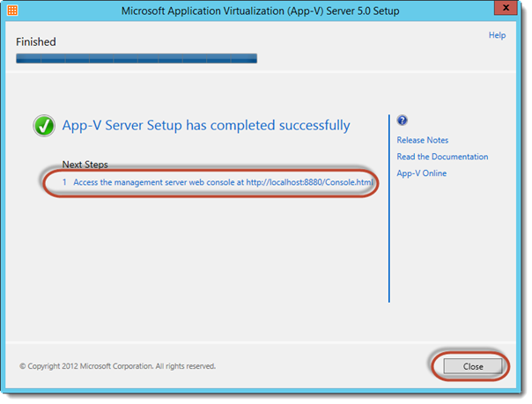This screenshot has width=532, height=404.
Task: Click the step number 1 marker
Action: (x=65, y=183)
